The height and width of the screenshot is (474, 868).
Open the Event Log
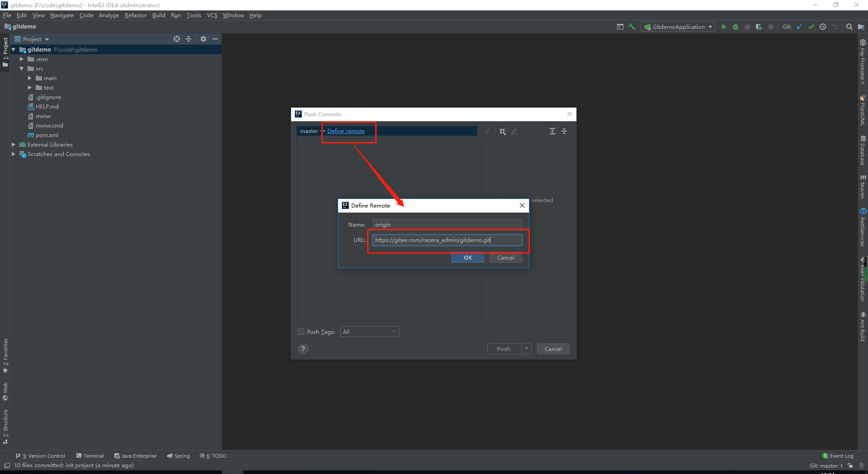click(x=838, y=456)
